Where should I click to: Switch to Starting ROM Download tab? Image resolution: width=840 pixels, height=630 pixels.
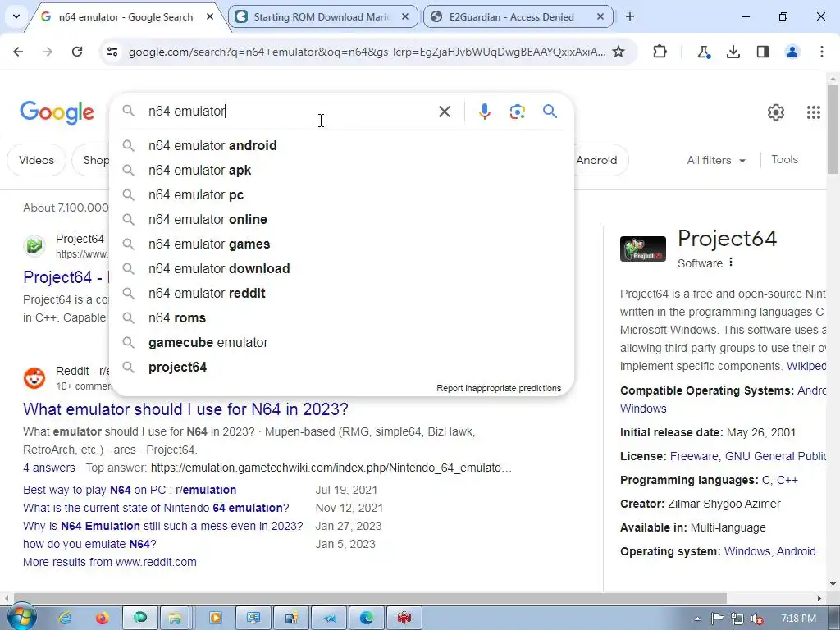(322, 16)
